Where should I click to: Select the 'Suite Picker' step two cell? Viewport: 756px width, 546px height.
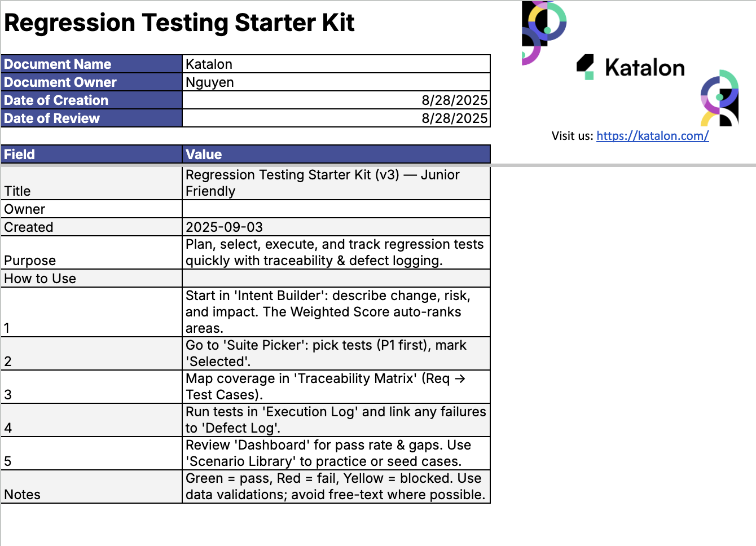pos(336,353)
